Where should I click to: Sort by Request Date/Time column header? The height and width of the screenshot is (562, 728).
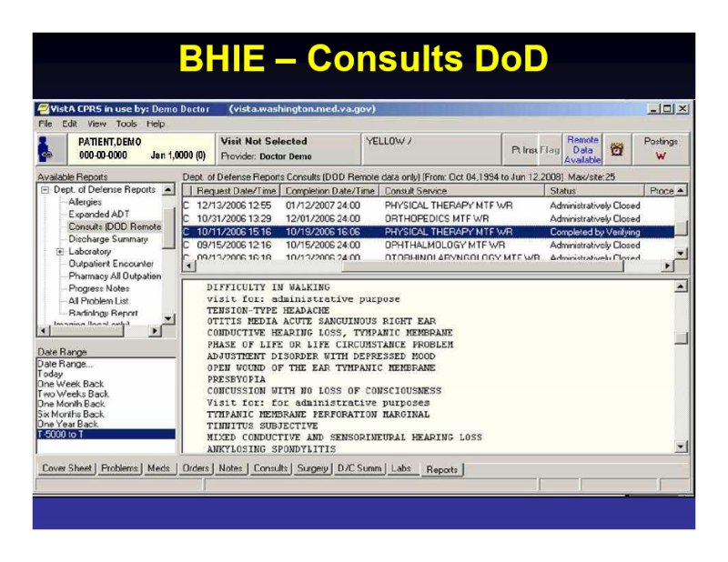click(x=236, y=191)
